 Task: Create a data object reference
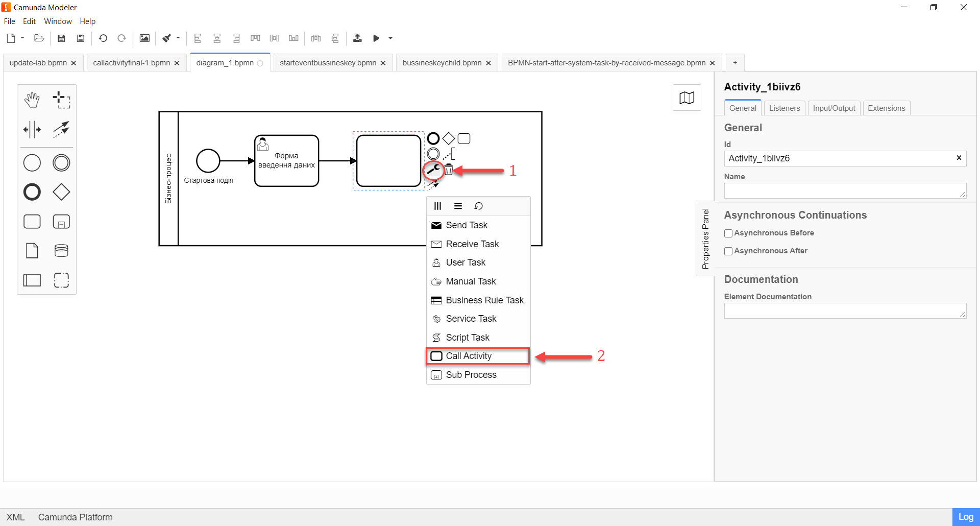32,251
